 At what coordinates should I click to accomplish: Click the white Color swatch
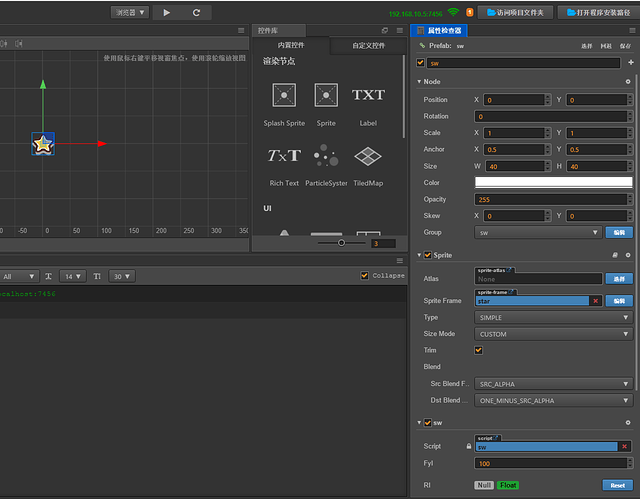tap(553, 182)
